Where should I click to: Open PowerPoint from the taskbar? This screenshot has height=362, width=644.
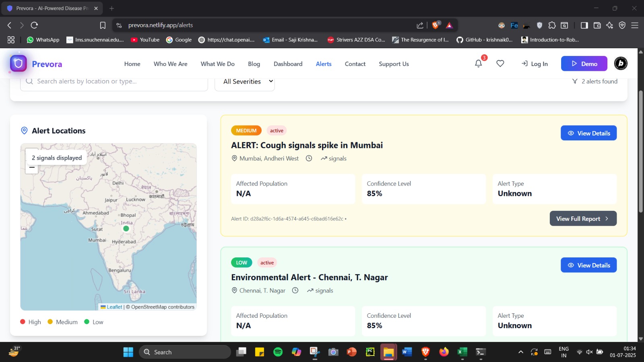point(352,352)
